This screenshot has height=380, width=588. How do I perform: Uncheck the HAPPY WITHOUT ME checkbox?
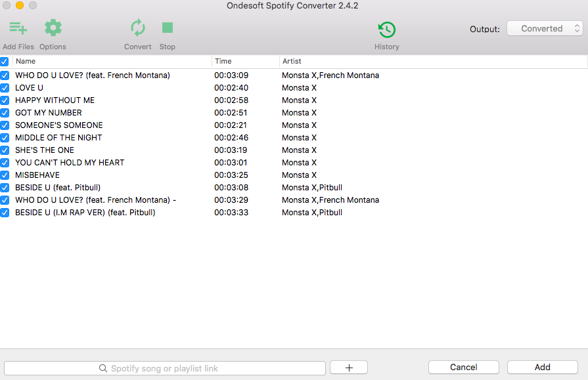[x=5, y=100]
